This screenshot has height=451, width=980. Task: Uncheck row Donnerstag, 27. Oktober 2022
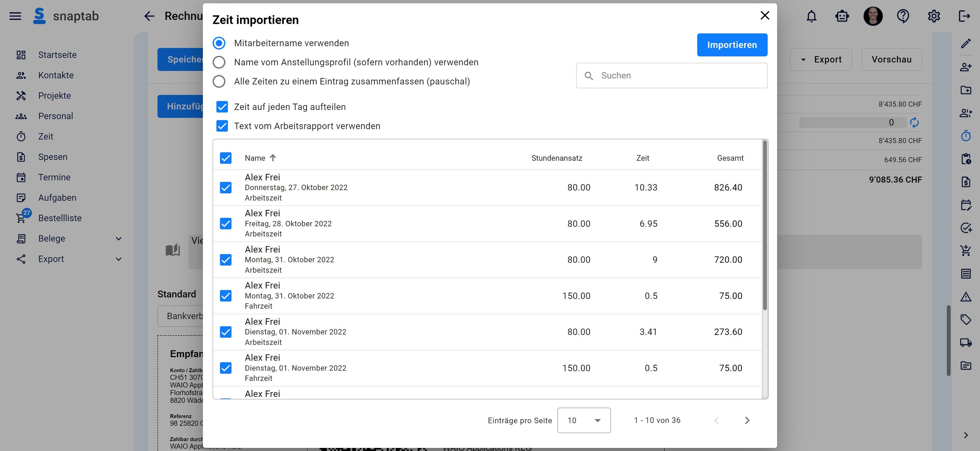click(x=226, y=187)
